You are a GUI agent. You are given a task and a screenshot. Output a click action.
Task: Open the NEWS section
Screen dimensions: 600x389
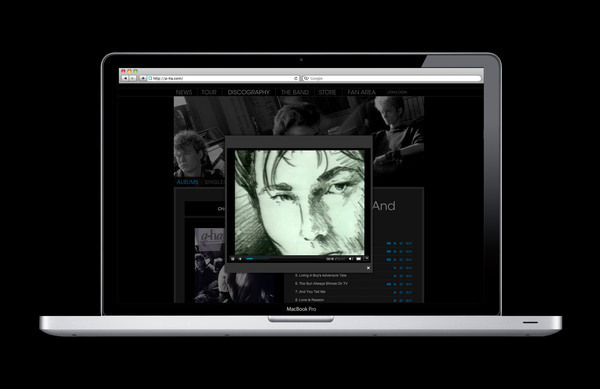tap(184, 92)
